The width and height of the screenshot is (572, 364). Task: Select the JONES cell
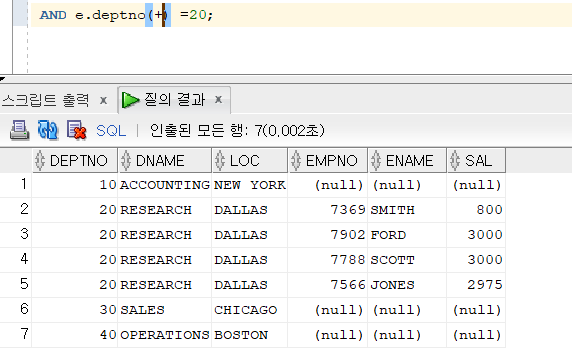point(407,284)
